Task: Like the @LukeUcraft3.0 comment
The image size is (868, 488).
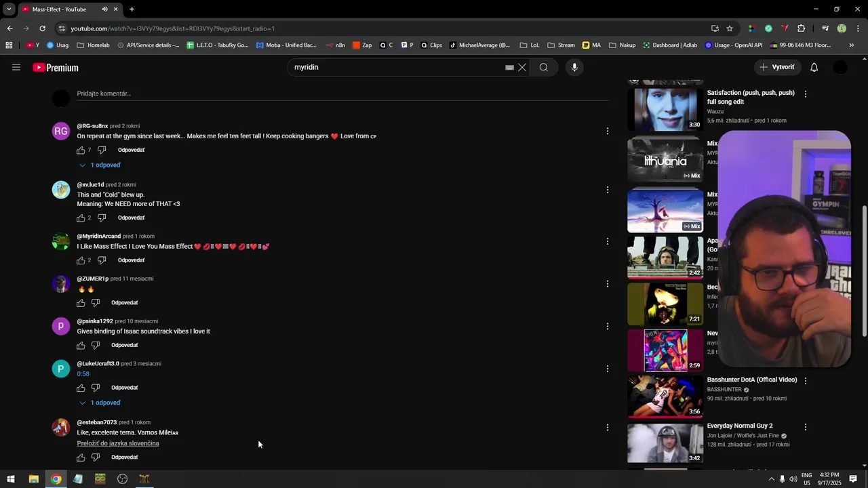Action: point(81,388)
